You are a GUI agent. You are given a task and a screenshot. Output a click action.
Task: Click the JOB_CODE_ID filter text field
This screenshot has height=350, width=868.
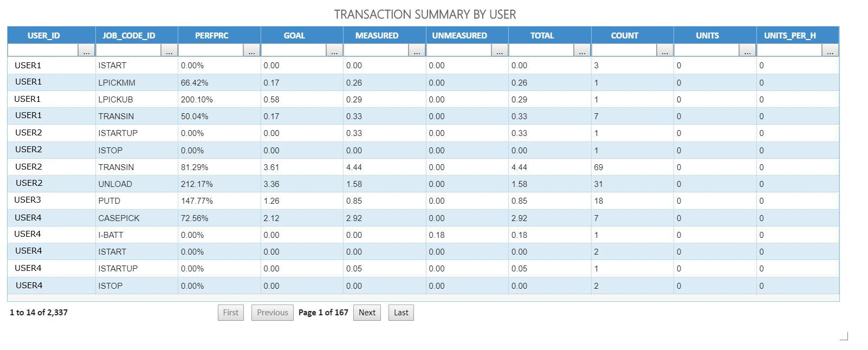point(128,50)
